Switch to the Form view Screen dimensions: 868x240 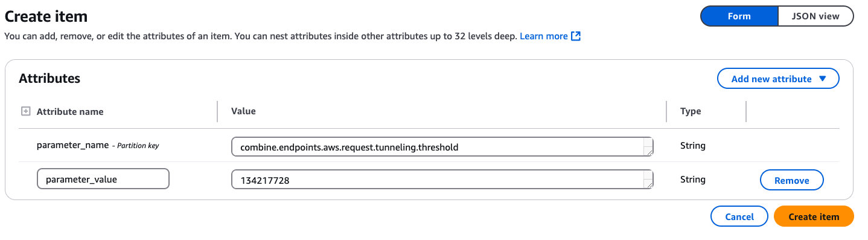pos(739,16)
